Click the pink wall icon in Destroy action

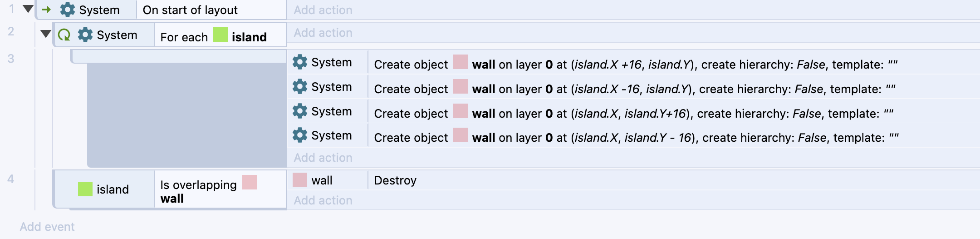coord(300,180)
